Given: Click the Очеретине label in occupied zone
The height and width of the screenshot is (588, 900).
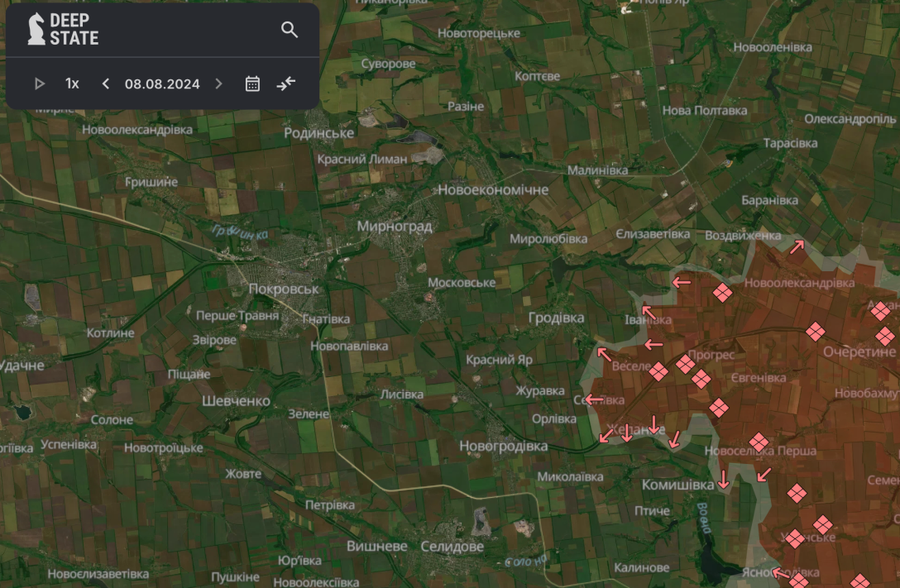Looking at the screenshot, I should (859, 351).
